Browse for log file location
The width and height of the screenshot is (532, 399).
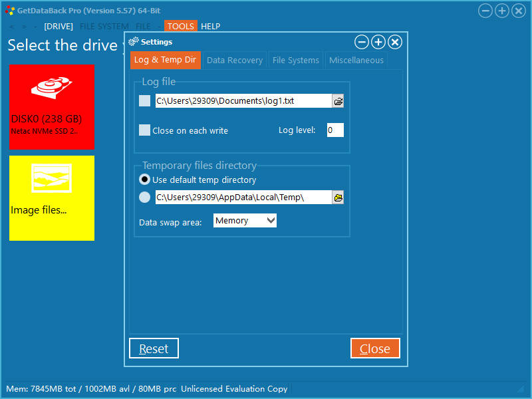(x=338, y=101)
